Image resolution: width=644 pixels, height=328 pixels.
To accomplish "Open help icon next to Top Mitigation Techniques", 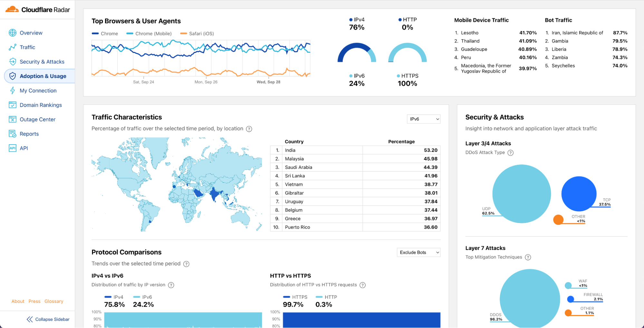I will (x=528, y=257).
